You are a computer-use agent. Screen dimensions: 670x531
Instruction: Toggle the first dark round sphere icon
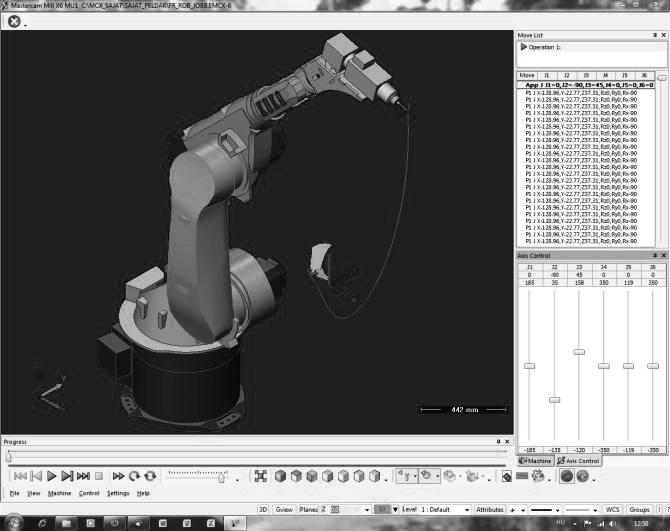tap(567, 476)
